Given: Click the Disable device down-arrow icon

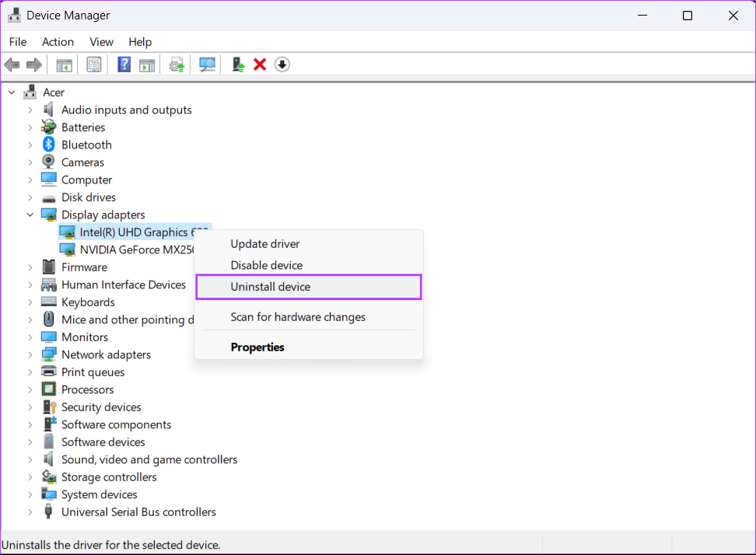Looking at the screenshot, I should (282, 65).
